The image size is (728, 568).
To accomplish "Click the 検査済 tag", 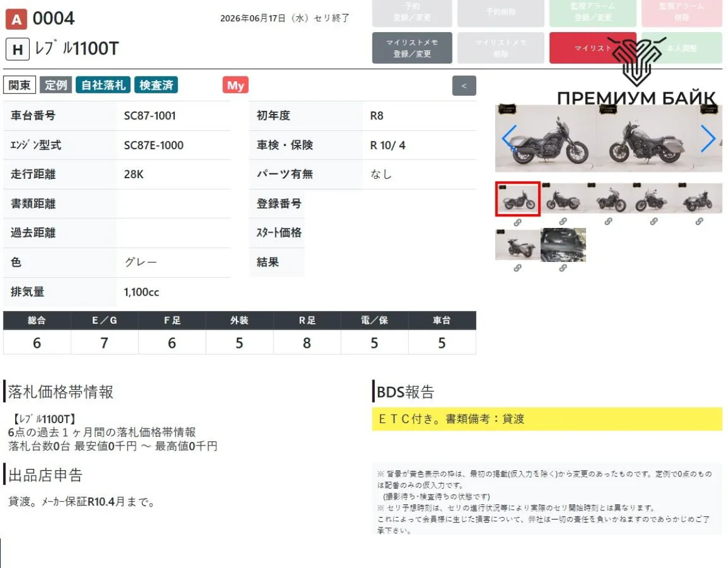I will coord(157,85).
